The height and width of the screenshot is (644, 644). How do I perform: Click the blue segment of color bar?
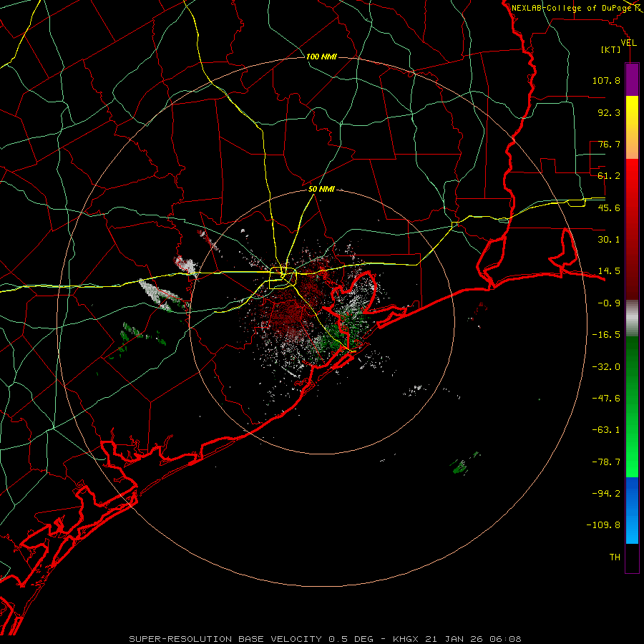click(632, 510)
